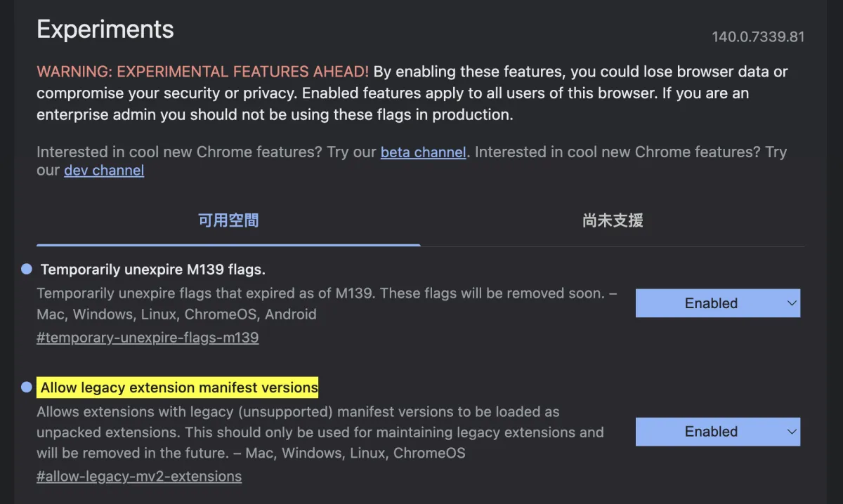Click the blue modified dot beside Temporarily unexpire M139 flags
This screenshot has width=843, height=504.
click(27, 269)
